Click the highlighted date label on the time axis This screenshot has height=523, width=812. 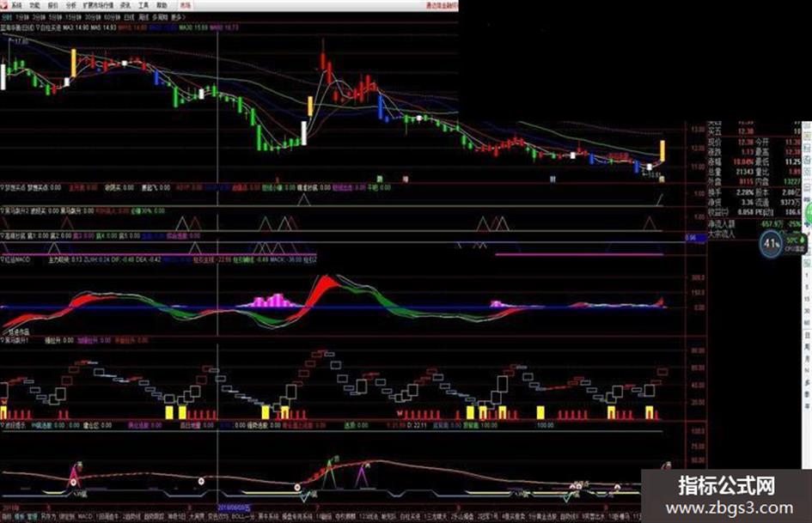(x=235, y=508)
